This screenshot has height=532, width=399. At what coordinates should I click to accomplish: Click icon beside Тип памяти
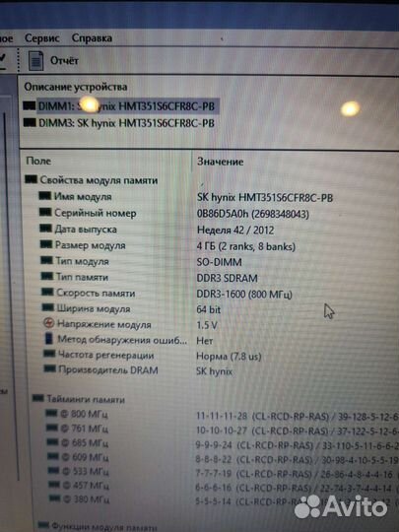[47, 276]
